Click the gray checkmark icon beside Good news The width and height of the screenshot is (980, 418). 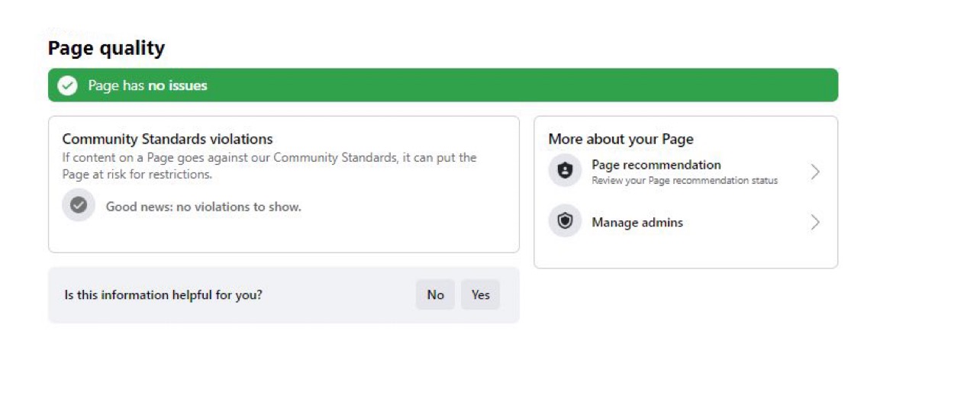click(79, 205)
